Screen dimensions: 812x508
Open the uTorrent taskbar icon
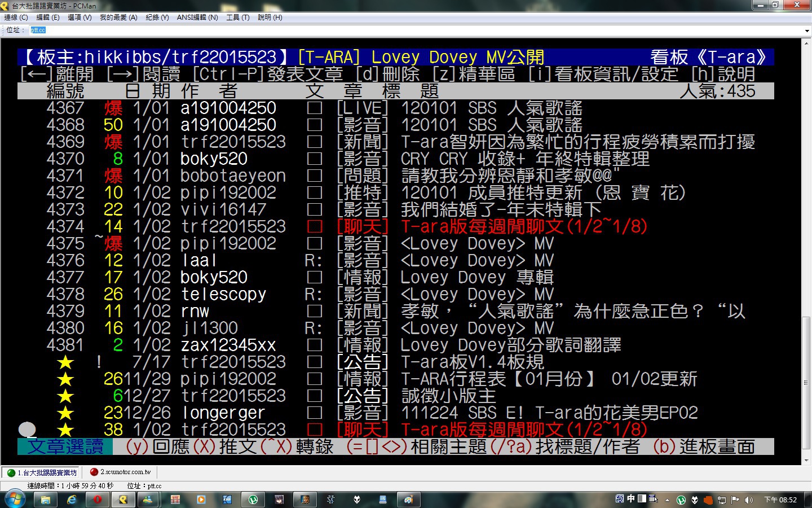(x=253, y=500)
